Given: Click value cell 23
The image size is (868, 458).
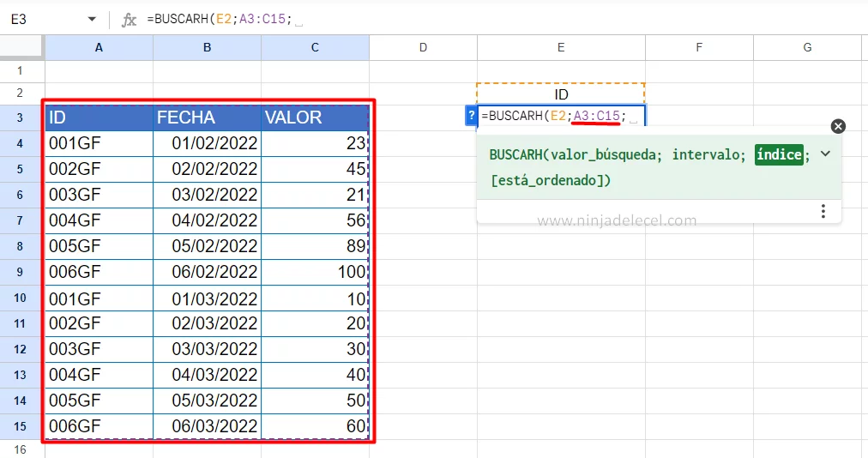Looking at the screenshot, I should (315, 143).
